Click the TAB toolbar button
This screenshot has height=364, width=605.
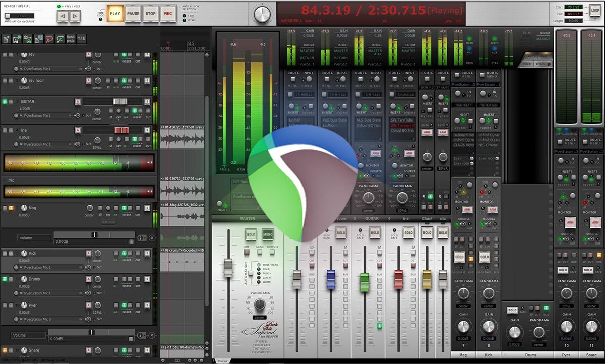82,38
